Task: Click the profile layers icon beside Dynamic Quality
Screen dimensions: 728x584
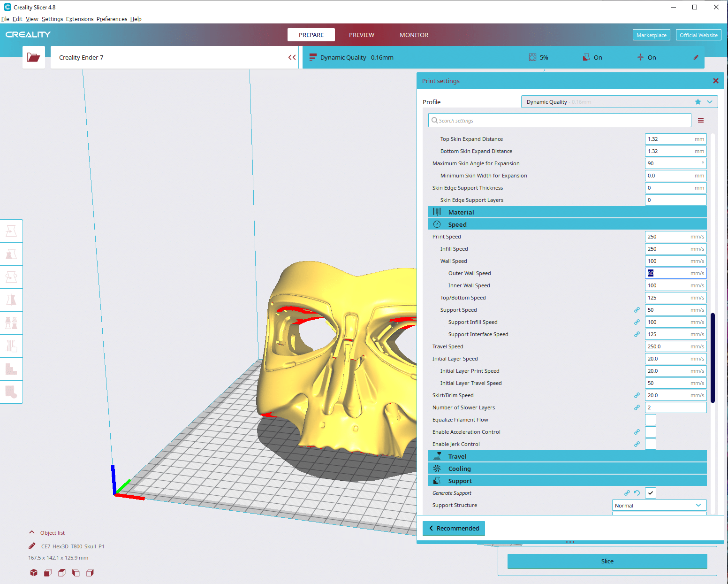Action: pyautogui.click(x=313, y=57)
